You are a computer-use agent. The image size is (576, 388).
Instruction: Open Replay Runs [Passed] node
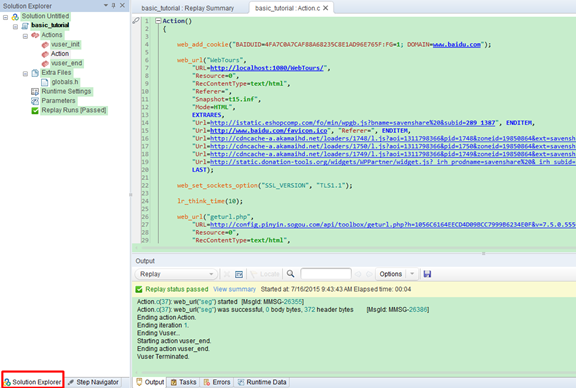73,110
